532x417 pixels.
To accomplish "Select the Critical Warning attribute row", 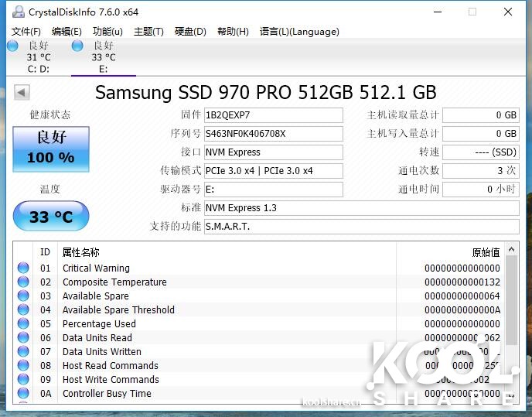I will tap(259, 268).
